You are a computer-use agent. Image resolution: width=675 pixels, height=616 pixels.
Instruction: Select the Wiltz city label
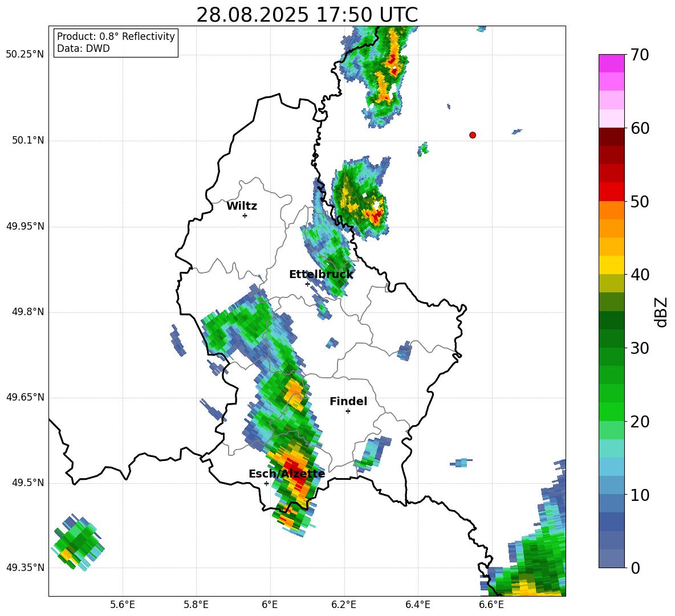point(242,206)
